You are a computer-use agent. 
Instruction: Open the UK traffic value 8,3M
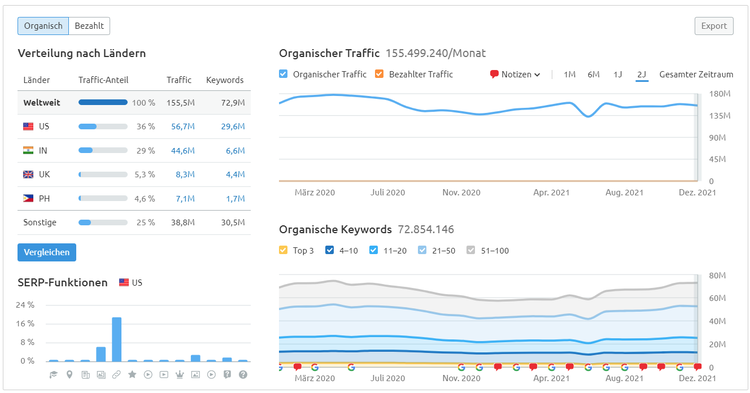coord(185,175)
